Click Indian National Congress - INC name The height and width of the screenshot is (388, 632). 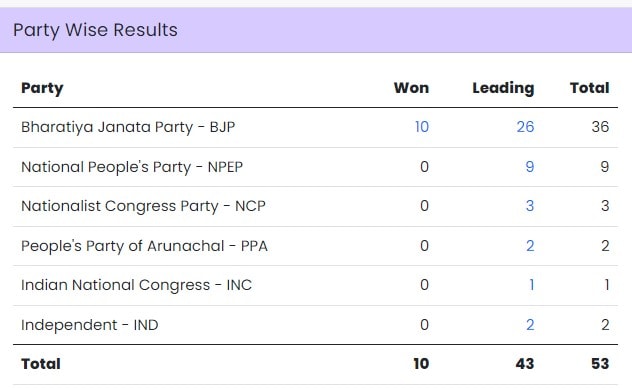tap(136, 285)
